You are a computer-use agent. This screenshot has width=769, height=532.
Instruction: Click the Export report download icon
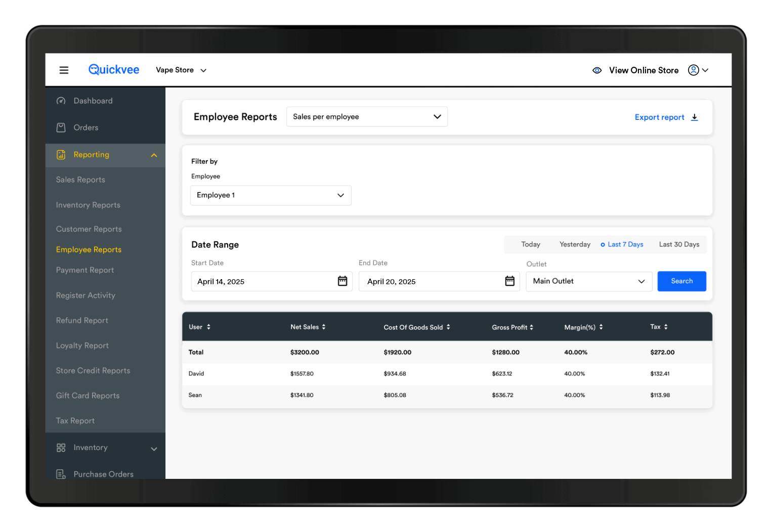(695, 117)
